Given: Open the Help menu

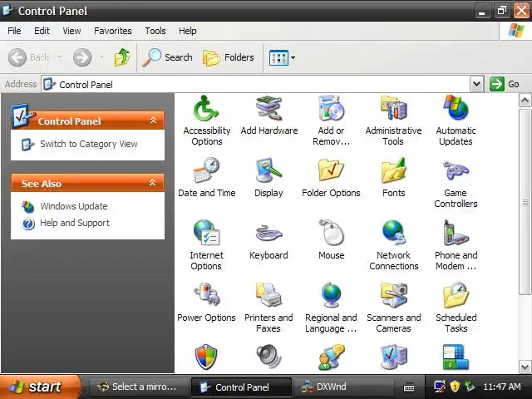Looking at the screenshot, I should point(188,31).
